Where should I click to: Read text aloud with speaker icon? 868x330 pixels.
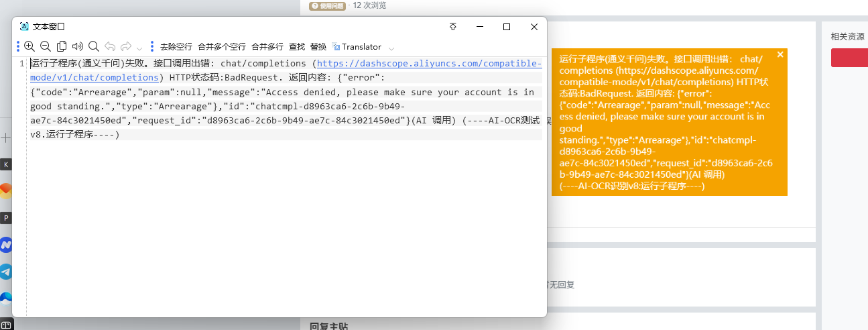point(78,46)
